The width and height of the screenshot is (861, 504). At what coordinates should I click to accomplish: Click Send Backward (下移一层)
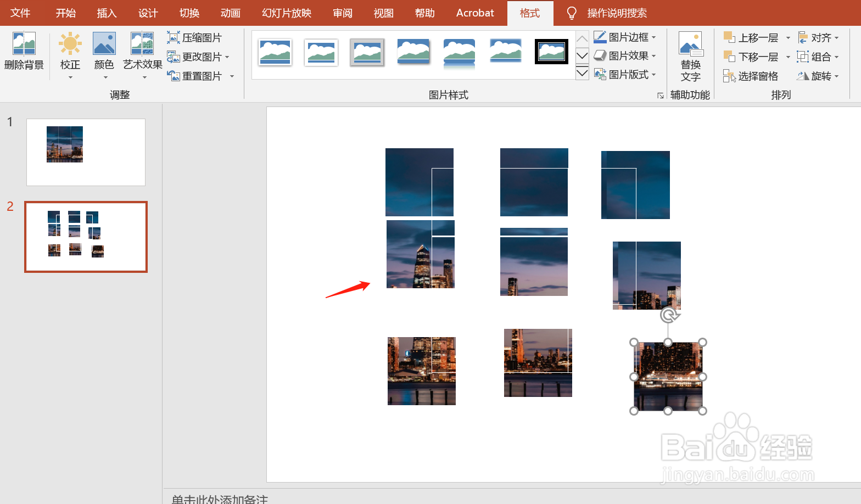[x=751, y=57]
